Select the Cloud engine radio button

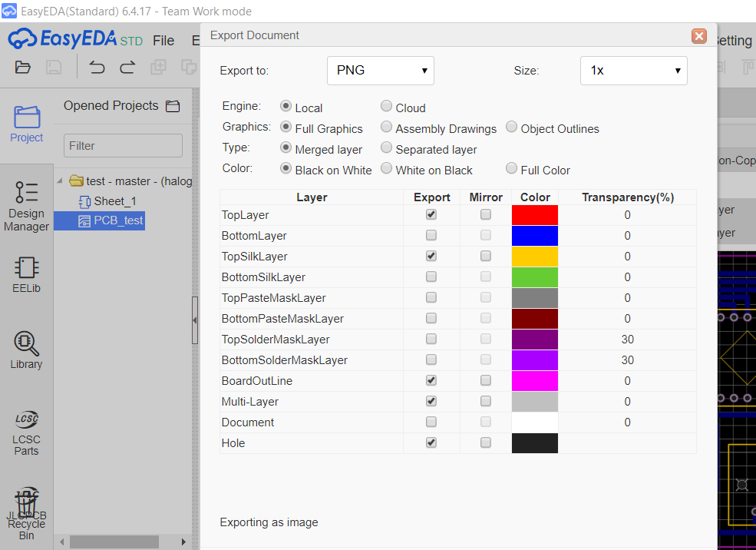pos(386,106)
